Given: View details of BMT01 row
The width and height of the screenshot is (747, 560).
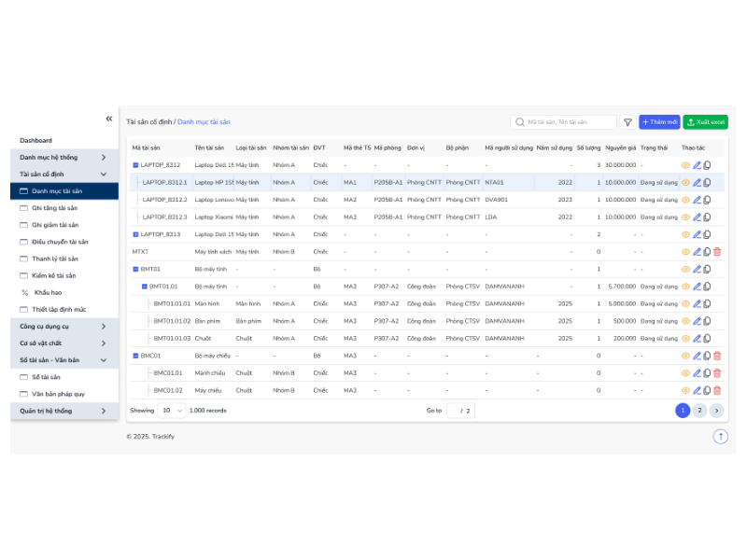Looking at the screenshot, I should 685,269.
